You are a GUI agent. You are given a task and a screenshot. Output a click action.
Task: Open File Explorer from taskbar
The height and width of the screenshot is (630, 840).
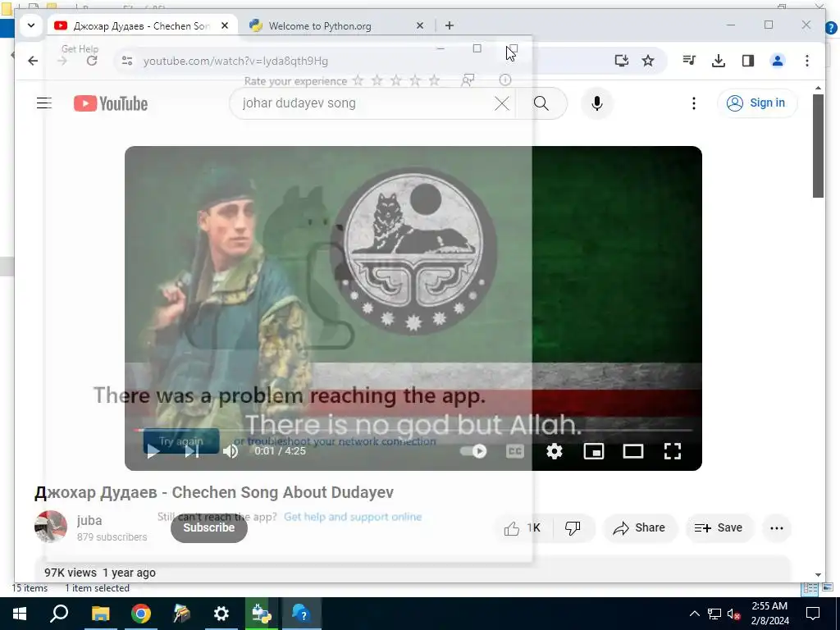click(x=100, y=614)
